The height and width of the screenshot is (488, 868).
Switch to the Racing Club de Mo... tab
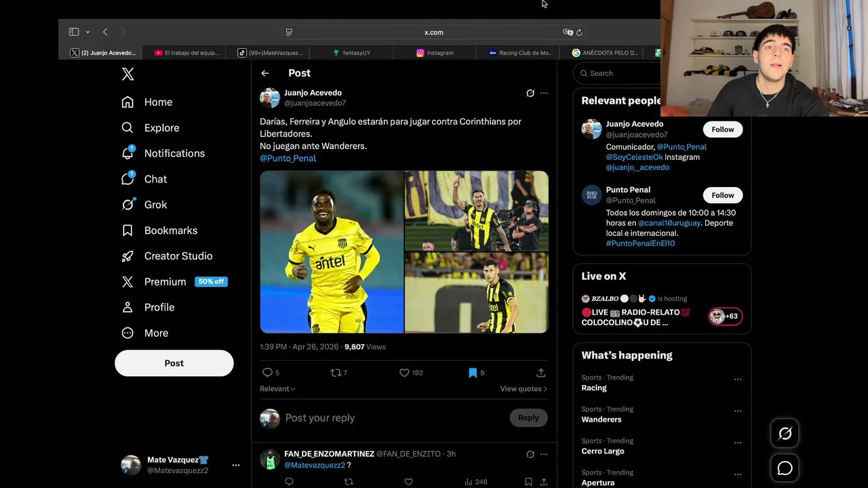click(x=521, y=53)
